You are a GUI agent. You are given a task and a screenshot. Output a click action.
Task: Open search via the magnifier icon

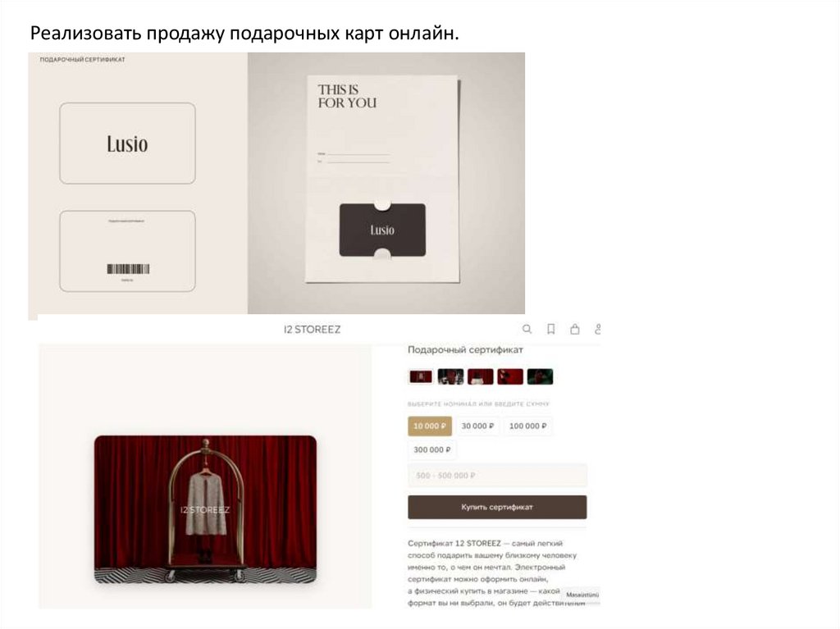click(x=527, y=329)
